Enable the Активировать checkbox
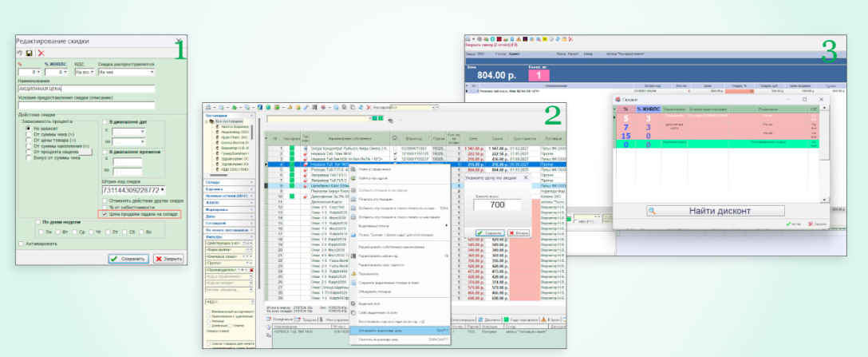The width and height of the screenshot is (868, 357). point(21,244)
